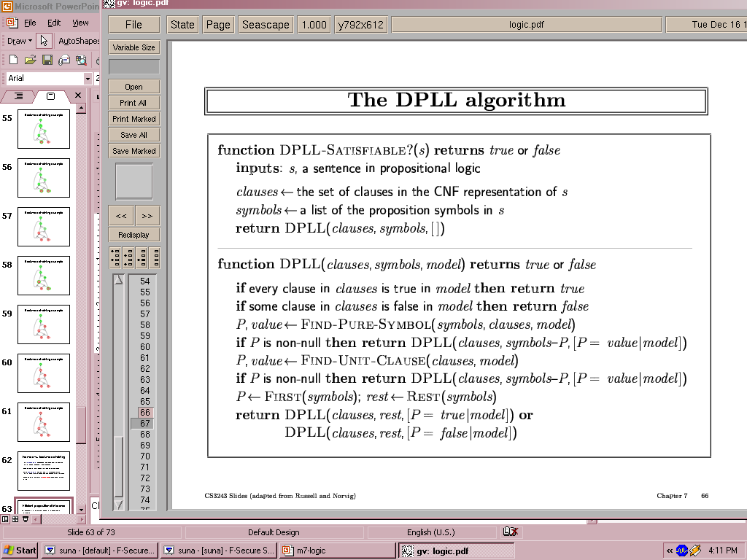Click the first mark-pages icon below Redisplay
This screenshot has height=560, width=747.
coord(115,257)
